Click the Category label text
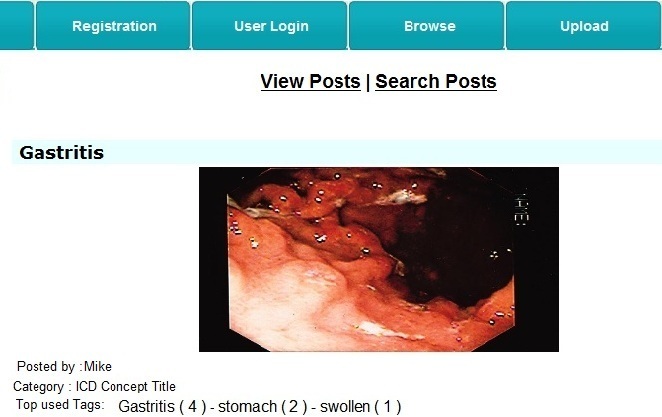This screenshot has height=417, width=662. pos(38,386)
